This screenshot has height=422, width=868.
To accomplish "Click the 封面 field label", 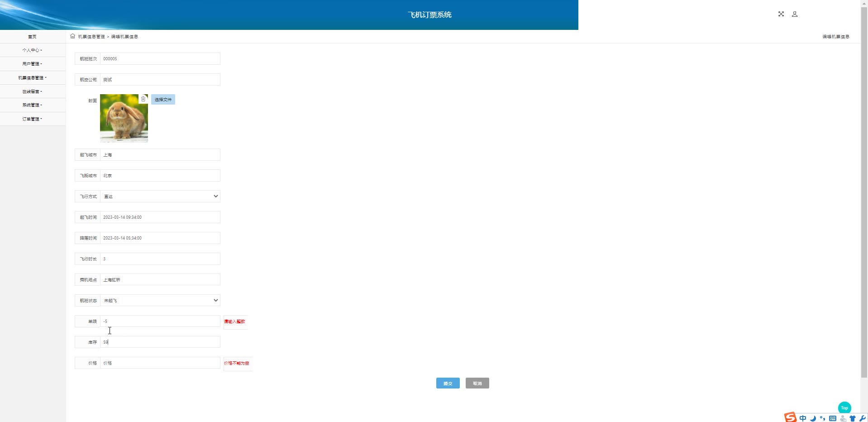I will [92, 101].
